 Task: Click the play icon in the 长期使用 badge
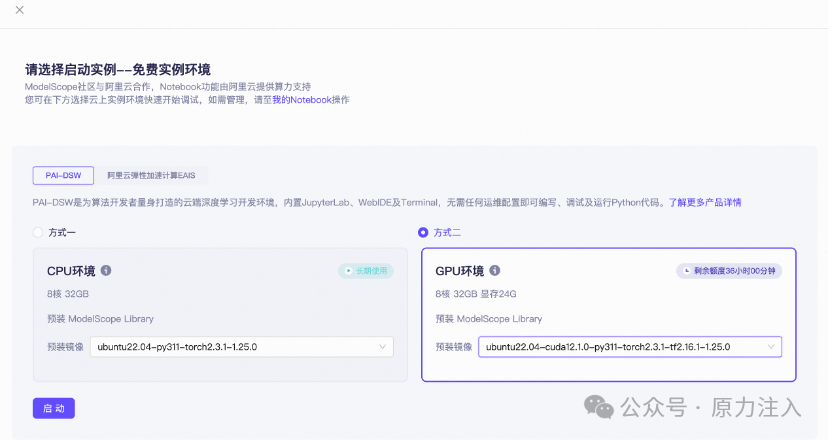pos(349,271)
